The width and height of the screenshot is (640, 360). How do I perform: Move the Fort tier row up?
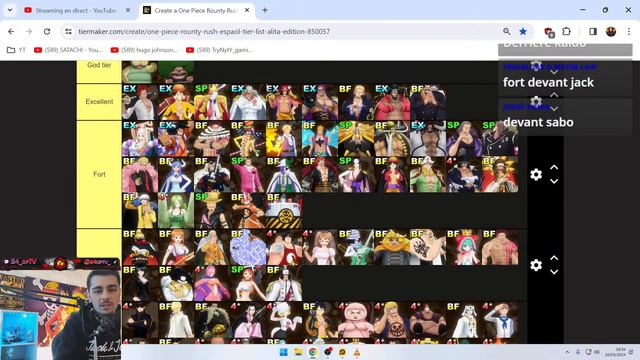(x=554, y=167)
